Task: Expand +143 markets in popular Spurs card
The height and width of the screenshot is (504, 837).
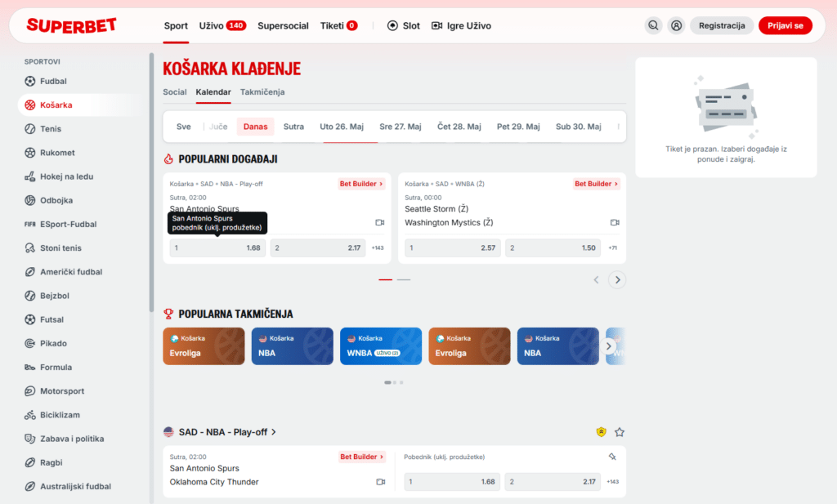Action: (x=378, y=248)
